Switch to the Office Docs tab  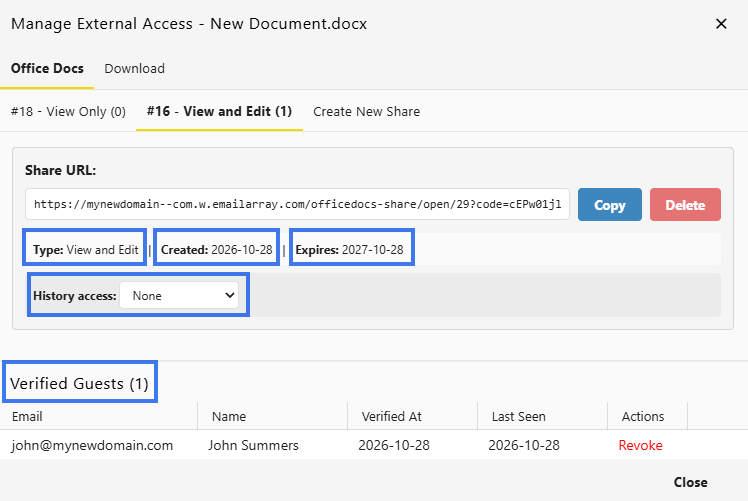[47, 69]
